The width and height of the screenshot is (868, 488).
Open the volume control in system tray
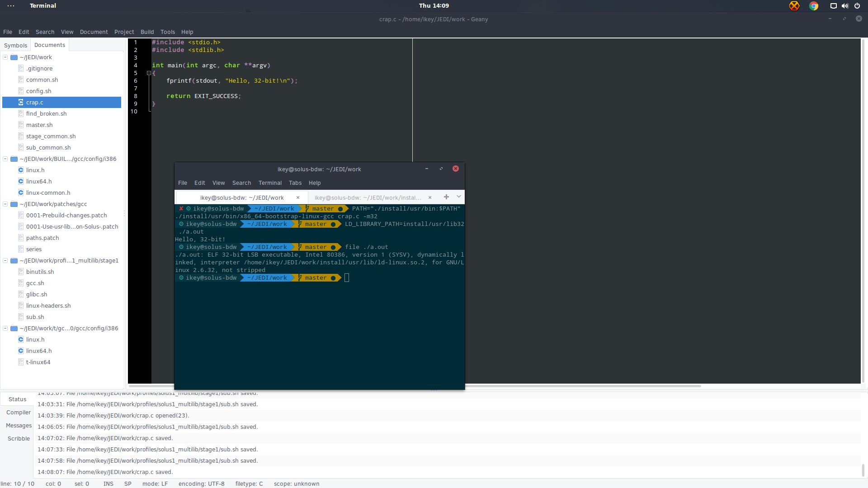845,6
